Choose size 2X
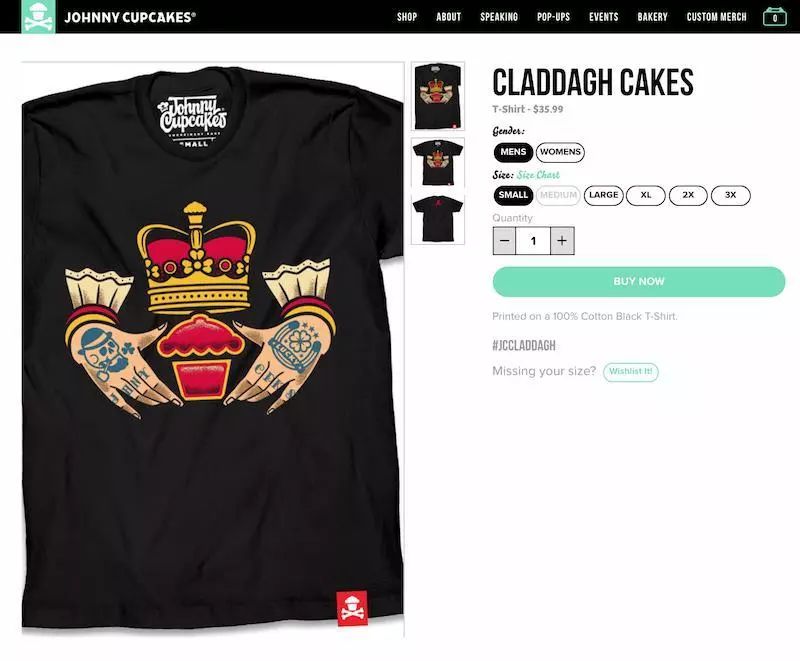Screen dimensions: 800x661 tap(688, 195)
